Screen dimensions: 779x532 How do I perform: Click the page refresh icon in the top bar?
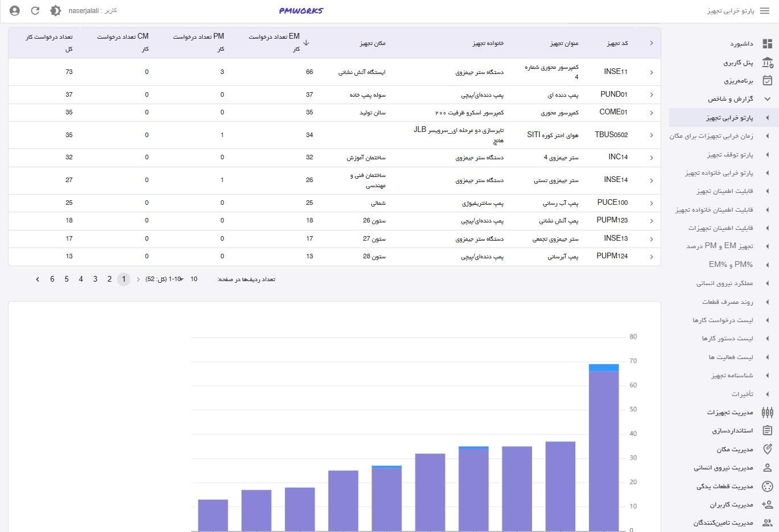tap(35, 10)
